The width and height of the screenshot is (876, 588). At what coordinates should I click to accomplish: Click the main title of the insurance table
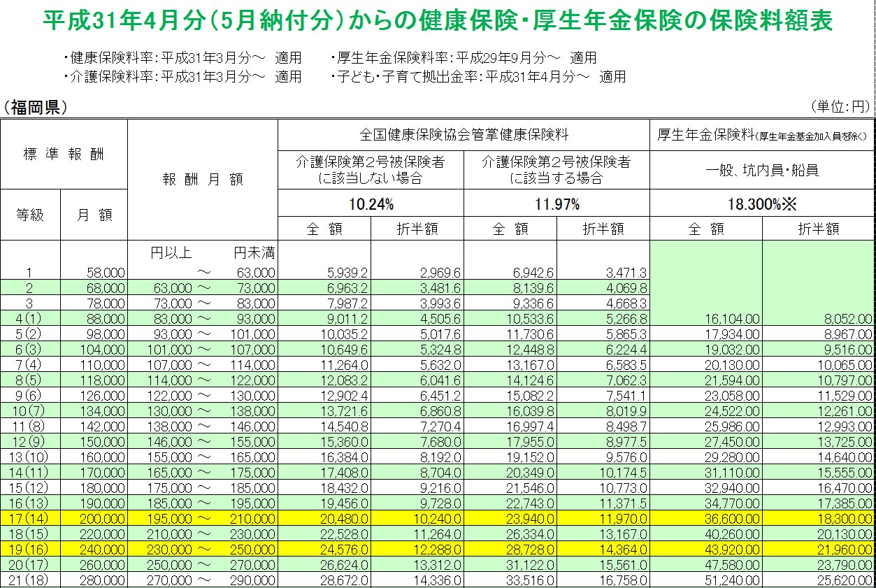point(438,21)
